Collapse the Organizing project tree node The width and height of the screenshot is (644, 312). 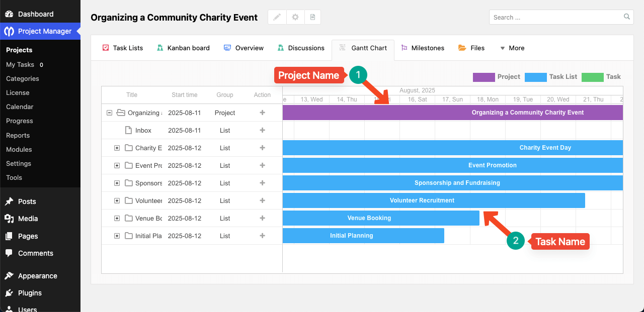click(109, 113)
